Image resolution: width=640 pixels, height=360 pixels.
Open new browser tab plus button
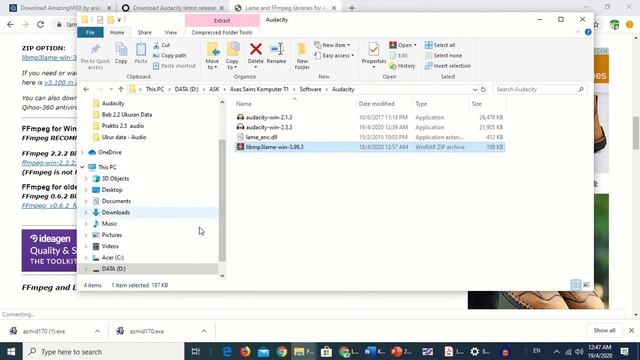click(352, 8)
